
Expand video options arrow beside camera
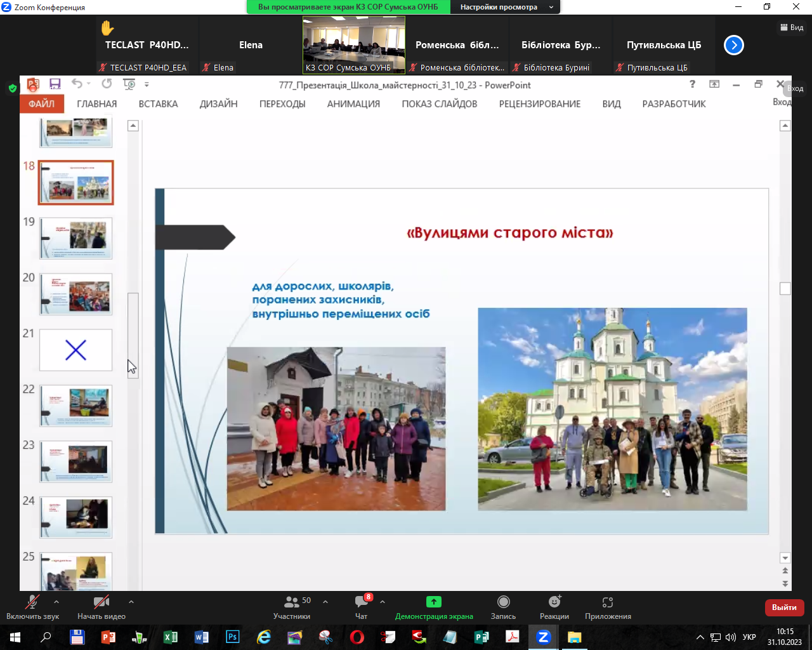point(131,602)
